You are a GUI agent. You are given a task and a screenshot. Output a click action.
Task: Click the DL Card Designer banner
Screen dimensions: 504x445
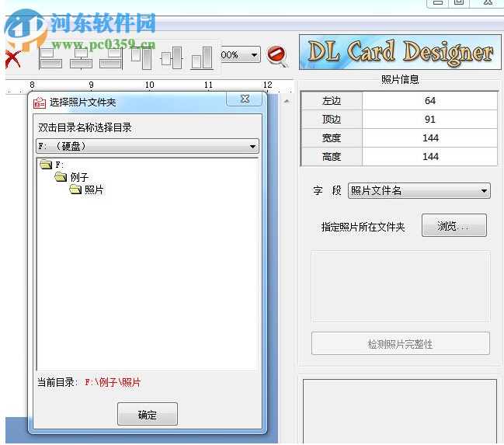400,52
